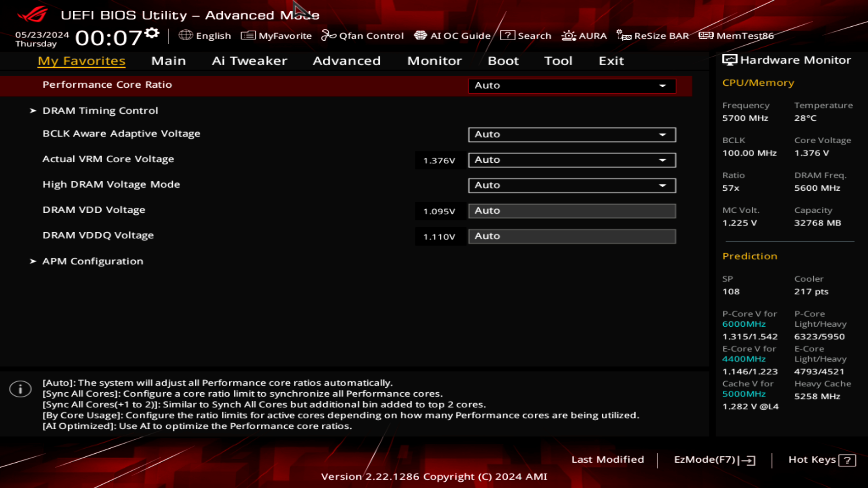
Task: Switch to the Monitor tab
Action: pos(434,61)
